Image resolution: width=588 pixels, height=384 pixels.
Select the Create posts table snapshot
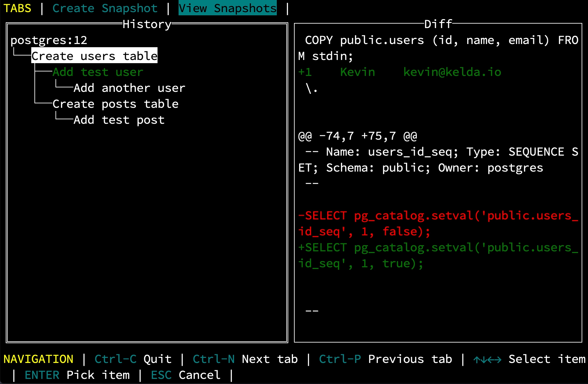(x=115, y=104)
